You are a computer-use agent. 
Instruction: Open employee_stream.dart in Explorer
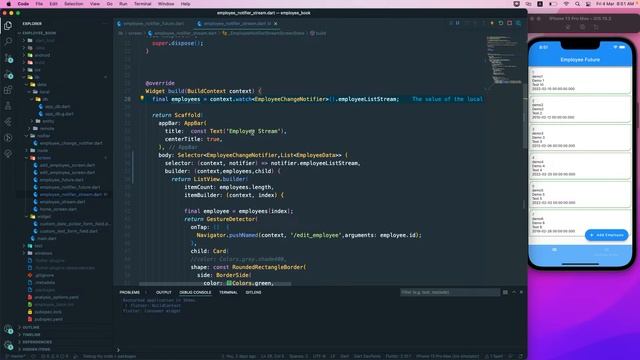(62, 202)
